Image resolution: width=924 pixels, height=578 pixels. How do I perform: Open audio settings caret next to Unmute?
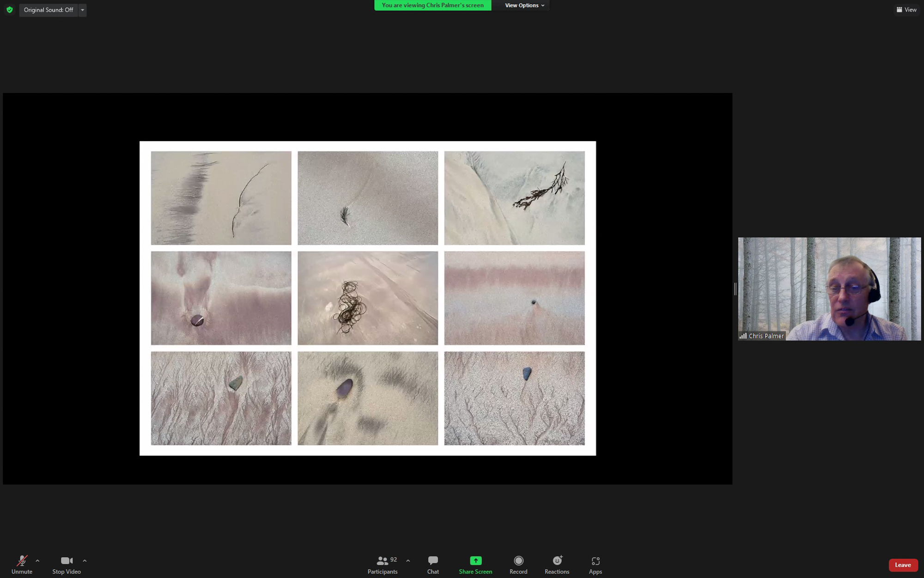(x=37, y=560)
